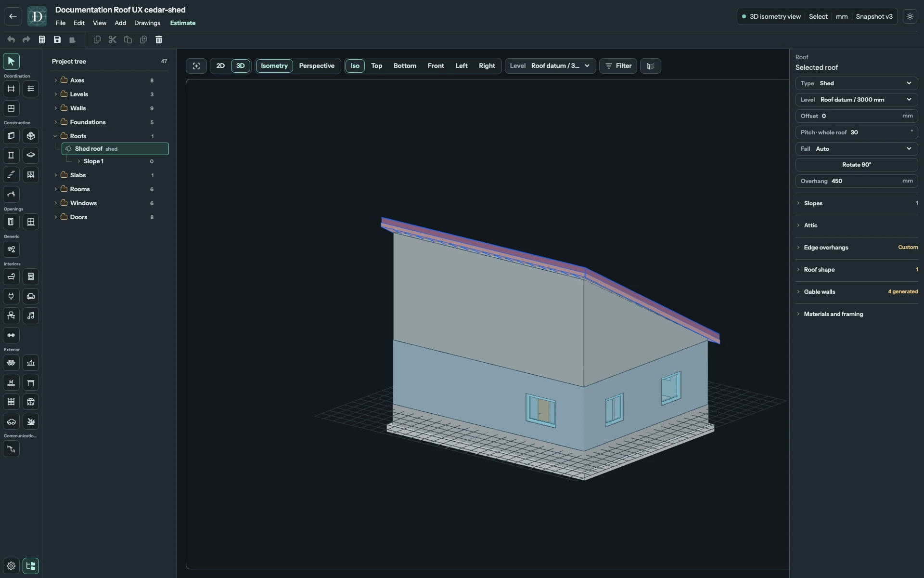
Task: Undo the last action
Action: [x=11, y=39]
